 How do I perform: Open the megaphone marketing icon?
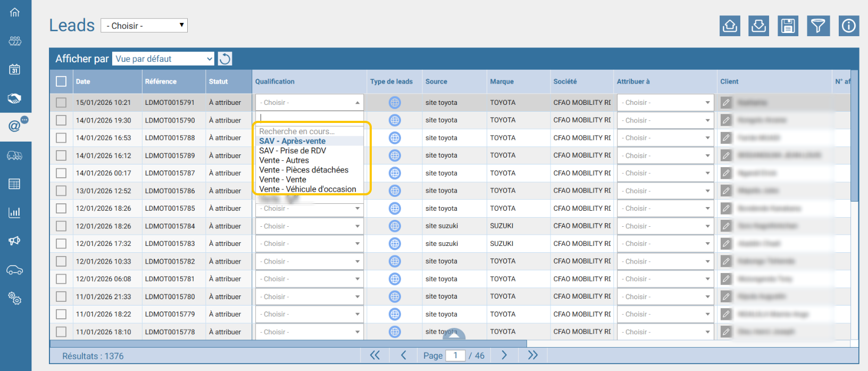[15, 241]
